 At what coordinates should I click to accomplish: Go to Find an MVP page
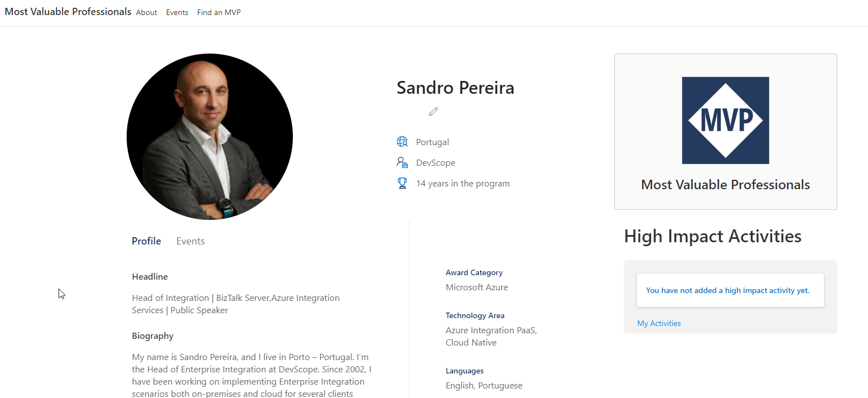(219, 12)
